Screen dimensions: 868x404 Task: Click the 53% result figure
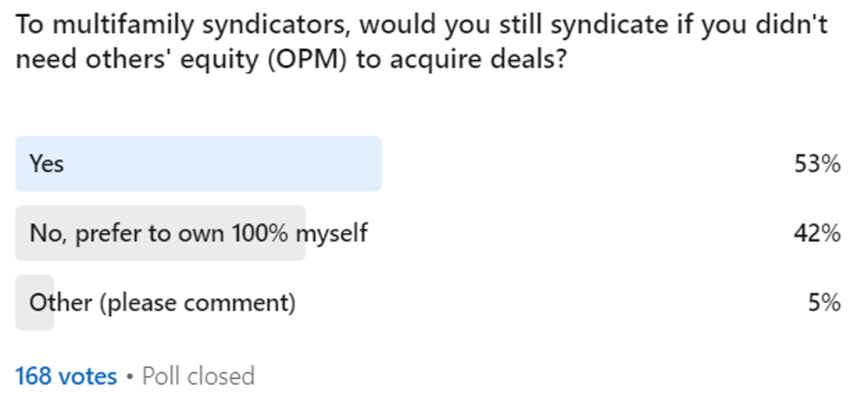click(817, 164)
